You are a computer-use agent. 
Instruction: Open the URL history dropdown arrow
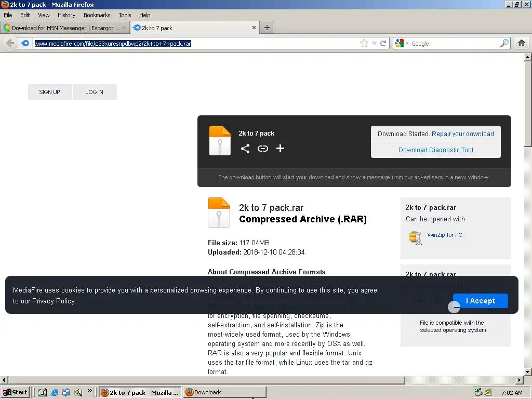[x=374, y=44]
